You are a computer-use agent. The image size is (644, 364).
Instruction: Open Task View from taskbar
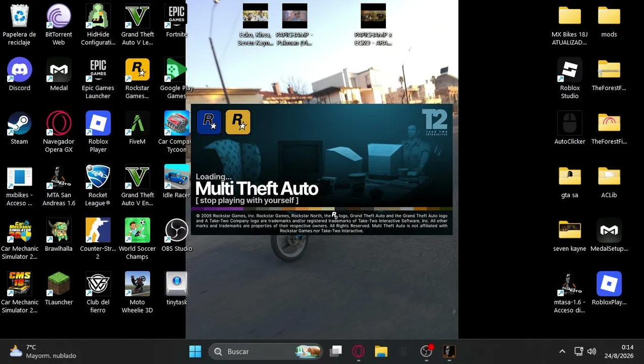(336, 351)
